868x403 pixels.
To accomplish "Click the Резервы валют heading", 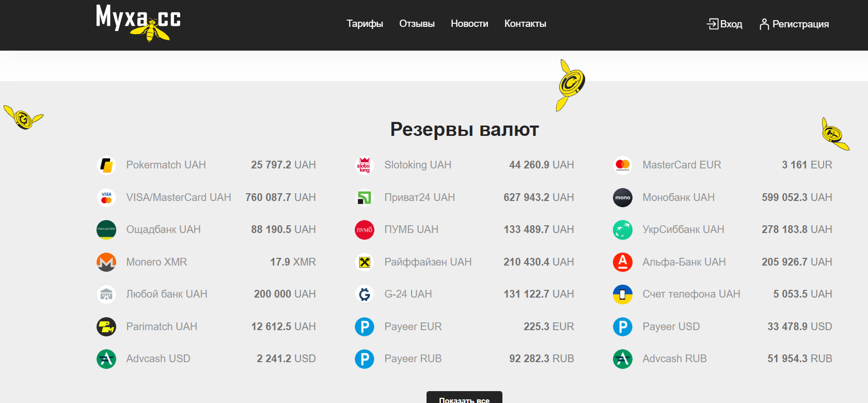I will click(x=464, y=129).
